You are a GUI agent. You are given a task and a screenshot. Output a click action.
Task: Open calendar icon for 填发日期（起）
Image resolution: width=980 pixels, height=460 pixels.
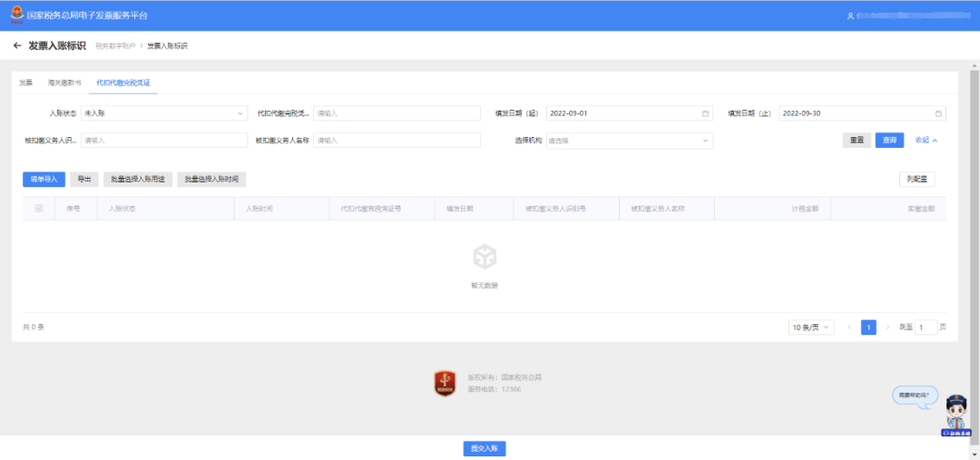(x=705, y=113)
